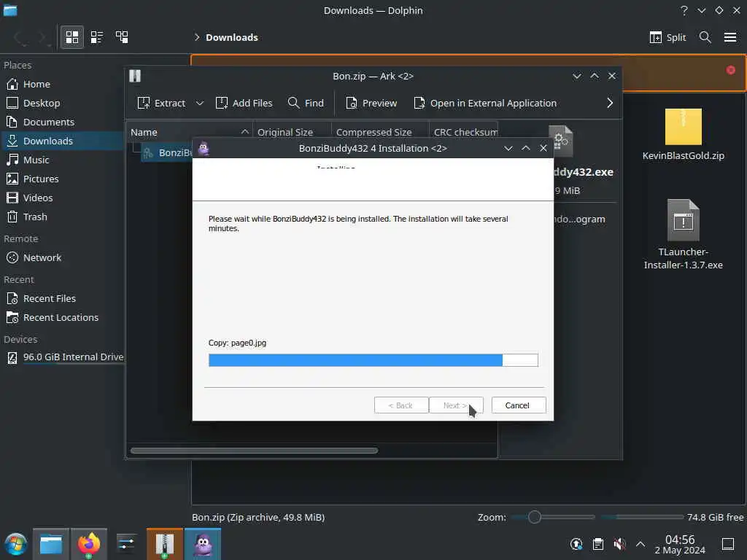Screen dimensions: 747x560
Task: Select the TLauncher-Installer-1.3.7.exe file
Action: coord(683,235)
